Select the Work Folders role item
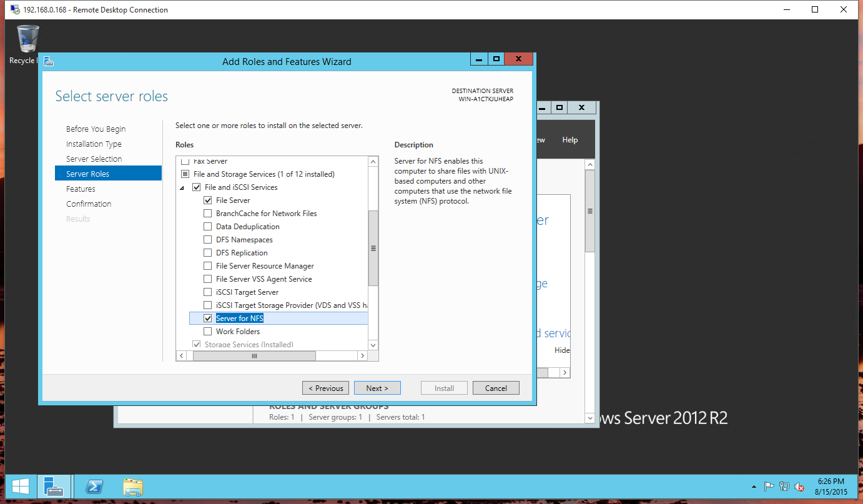The height and width of the screenshot is (504, 863). pyautogui.click(x=237, y=332)
